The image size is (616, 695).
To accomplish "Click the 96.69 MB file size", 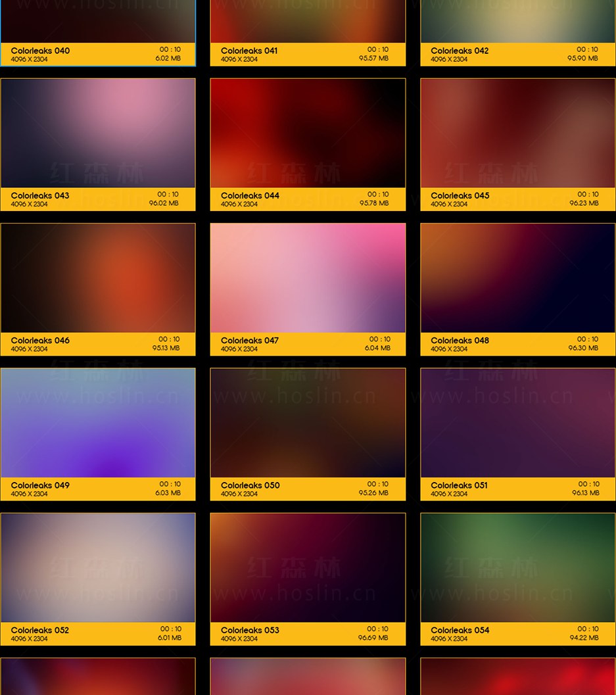I will pyautogui.click(x=373, y=638).
